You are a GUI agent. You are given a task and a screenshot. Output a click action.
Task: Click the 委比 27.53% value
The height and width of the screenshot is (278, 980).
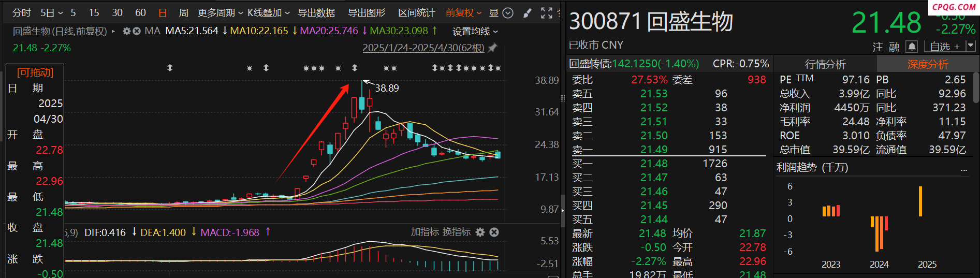pyautogui.click(x=649, y=80)
